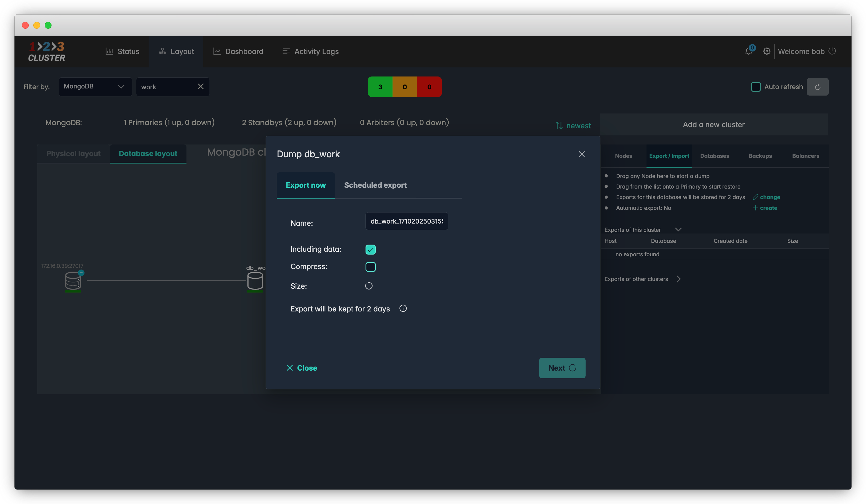Click the refresh icon button
866x504 pixels.
pos(817,87)
